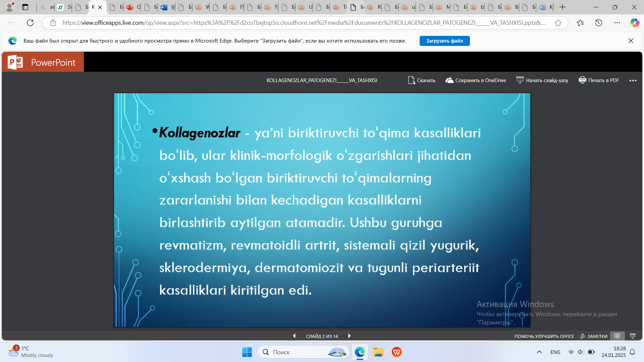Click the address bar URL
Image resolution: width=644 pixels, height=362 pixels.
(304, 23)
